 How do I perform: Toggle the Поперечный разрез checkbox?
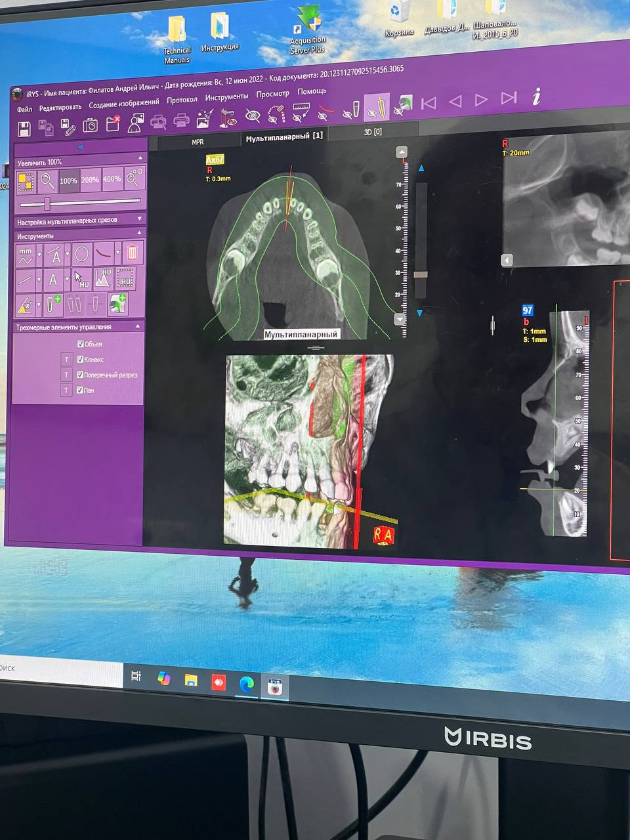pyautogui.click(x=81, y=375)
